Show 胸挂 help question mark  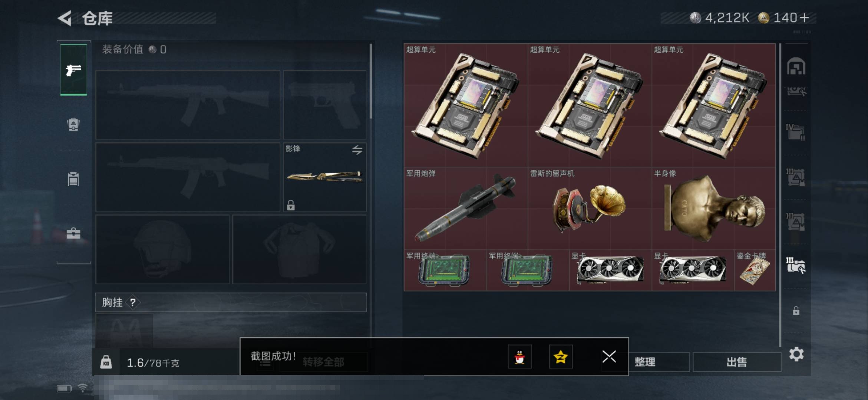(133, 303)
